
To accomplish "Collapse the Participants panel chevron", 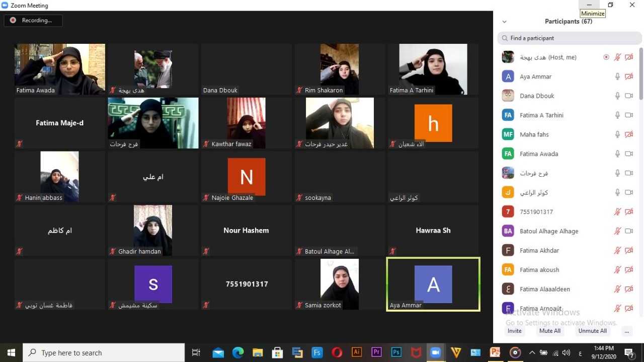I will click(x=504, y=22).
